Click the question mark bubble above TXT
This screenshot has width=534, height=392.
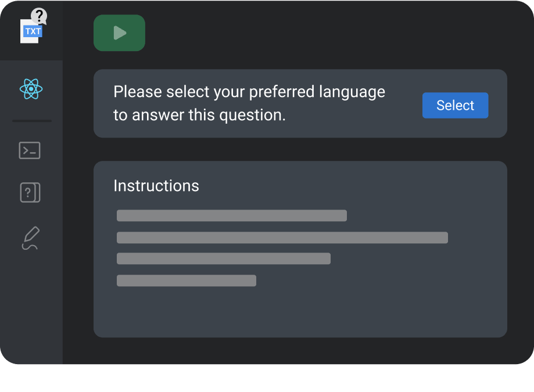(39, 16)
